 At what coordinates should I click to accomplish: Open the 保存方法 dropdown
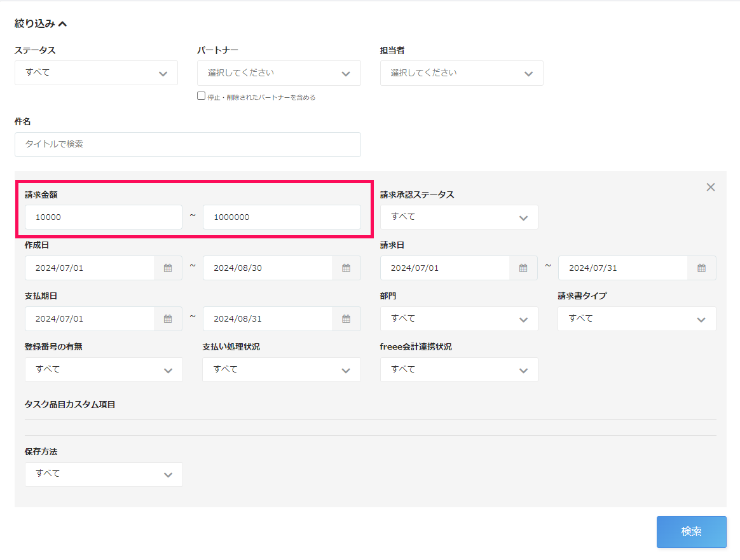(x=104, y=474)
